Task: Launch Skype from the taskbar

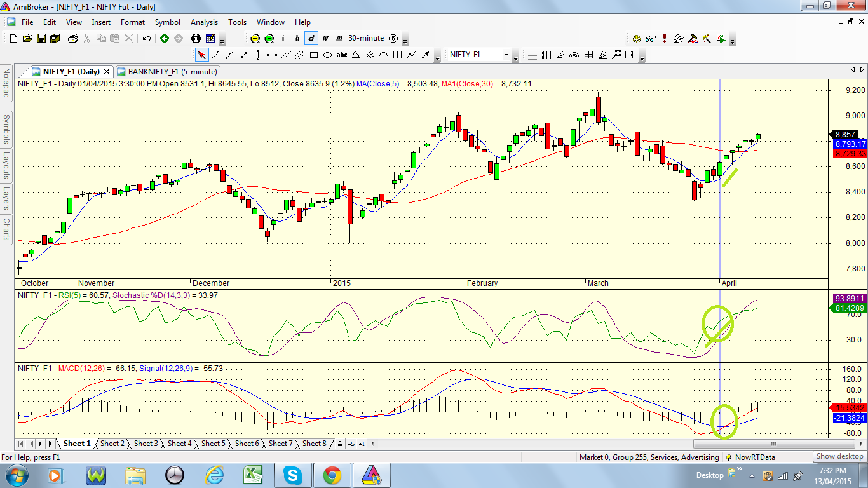Action: [x=292, y=475]
